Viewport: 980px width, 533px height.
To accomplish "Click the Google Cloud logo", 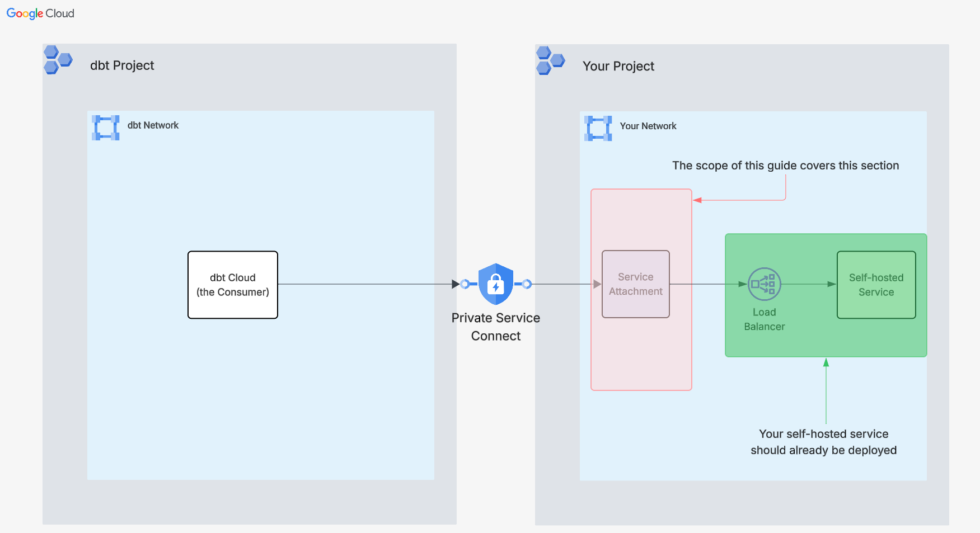I will pos(40,13).
